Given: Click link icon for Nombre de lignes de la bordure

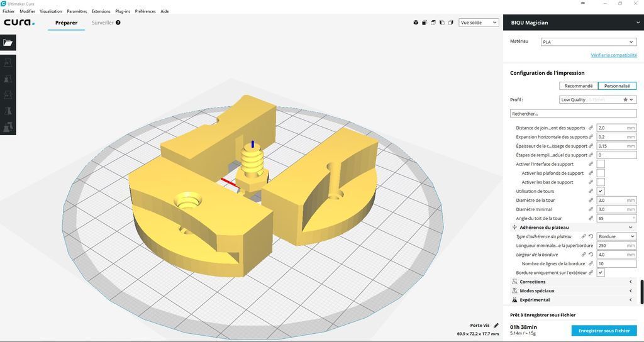Looking at the screenshot, I should point(591,263).
